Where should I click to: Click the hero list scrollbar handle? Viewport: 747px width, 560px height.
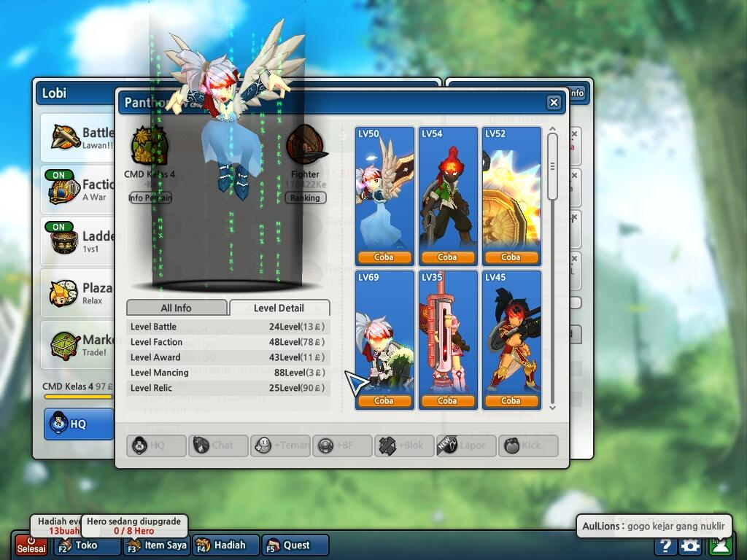click(x=552, y=166)
